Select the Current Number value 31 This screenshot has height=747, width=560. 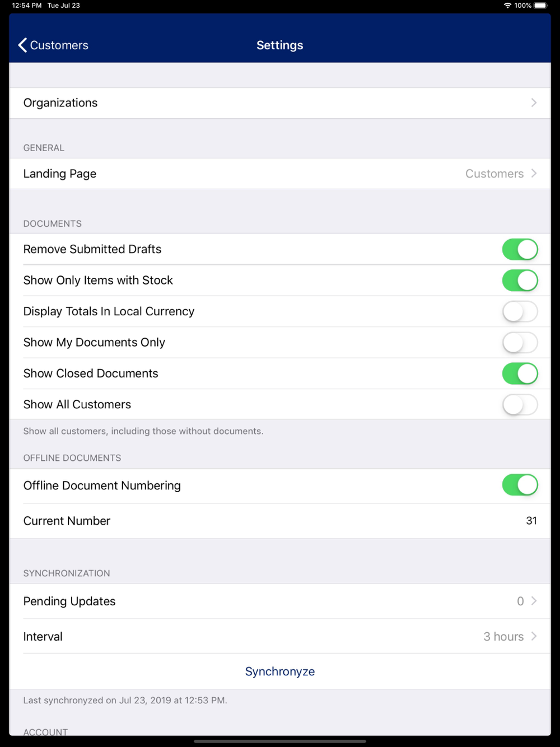tap(531, 521)
